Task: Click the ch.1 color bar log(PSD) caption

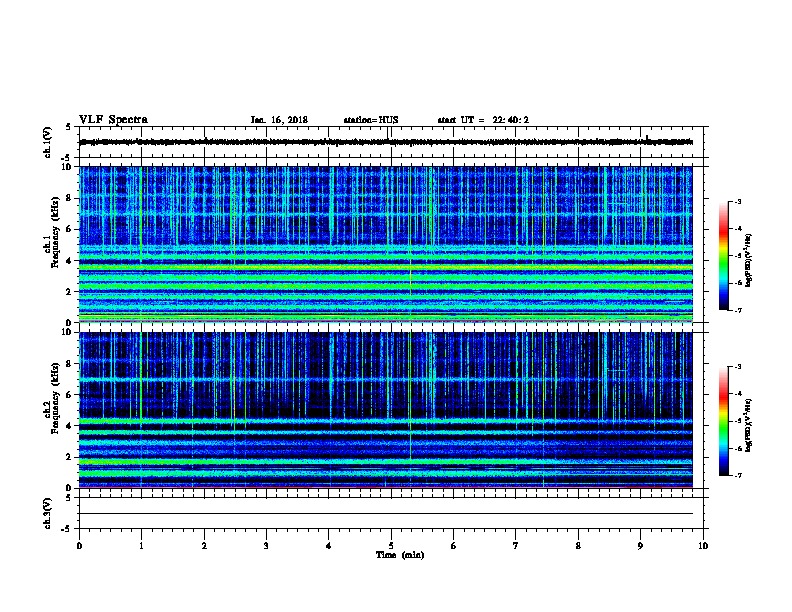Action: pyautogui.click(x=749, y=260)
